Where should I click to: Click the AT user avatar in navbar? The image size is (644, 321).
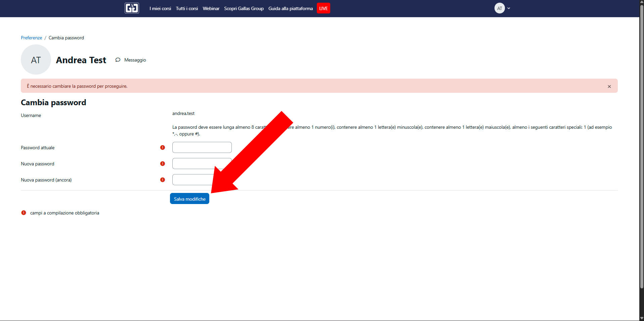[499, 8]
